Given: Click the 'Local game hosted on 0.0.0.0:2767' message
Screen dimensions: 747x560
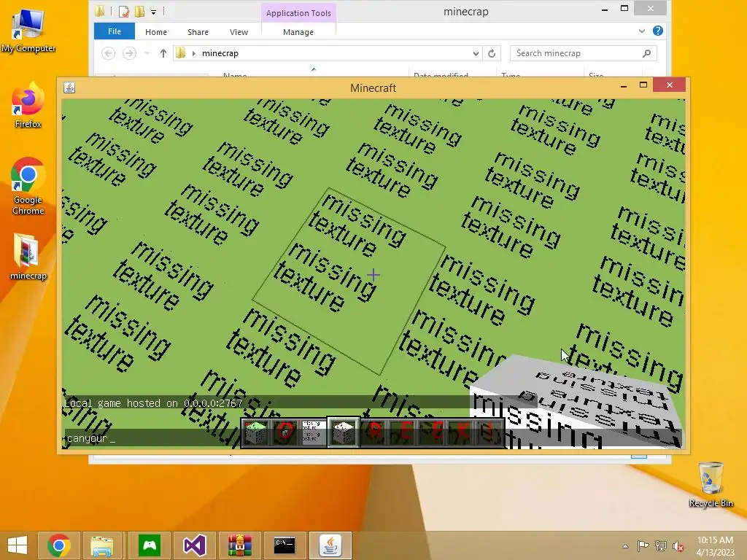Looking at the screenshot, I should coord(153,403).
